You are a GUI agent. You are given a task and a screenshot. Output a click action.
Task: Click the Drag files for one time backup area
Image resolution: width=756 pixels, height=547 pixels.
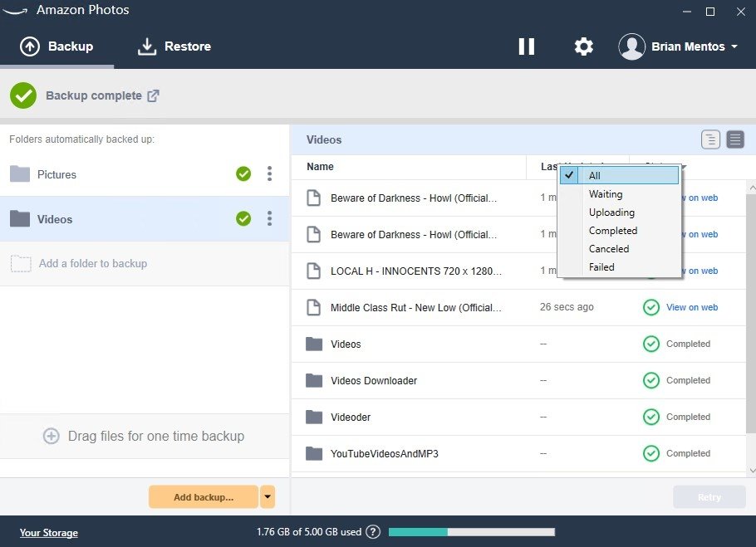click(145, 437)
